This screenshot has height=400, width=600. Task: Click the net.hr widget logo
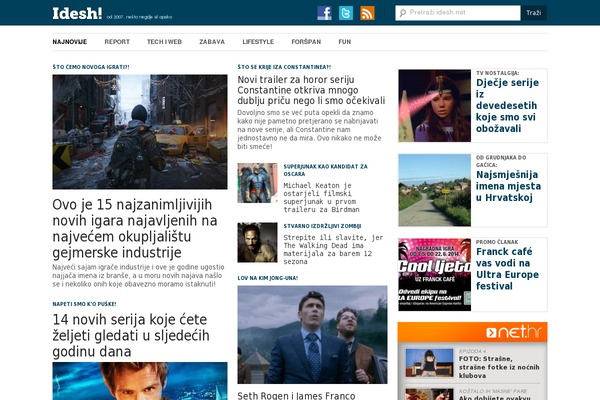(x=514, y=332)
